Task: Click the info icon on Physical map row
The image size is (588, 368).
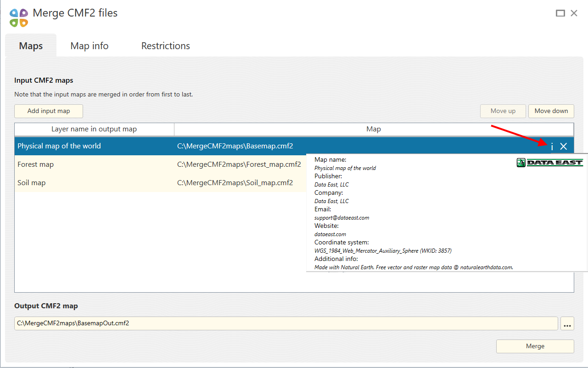Action: pos(552,147)
